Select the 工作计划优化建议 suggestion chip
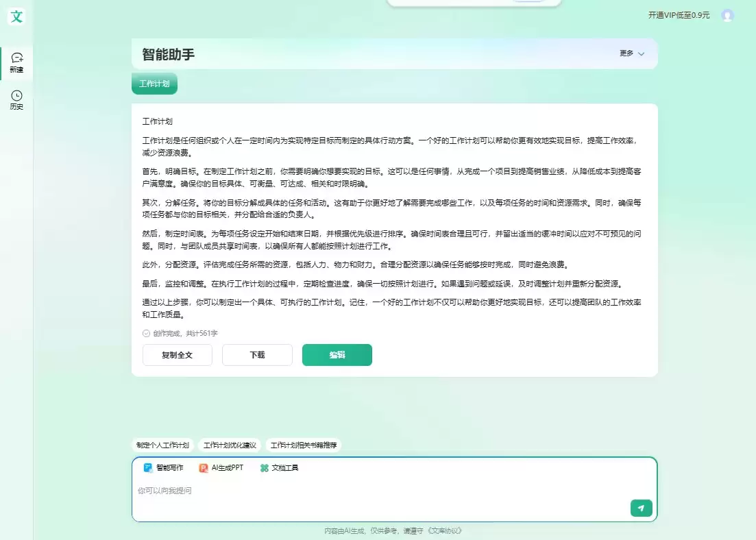 coord(229,445)
